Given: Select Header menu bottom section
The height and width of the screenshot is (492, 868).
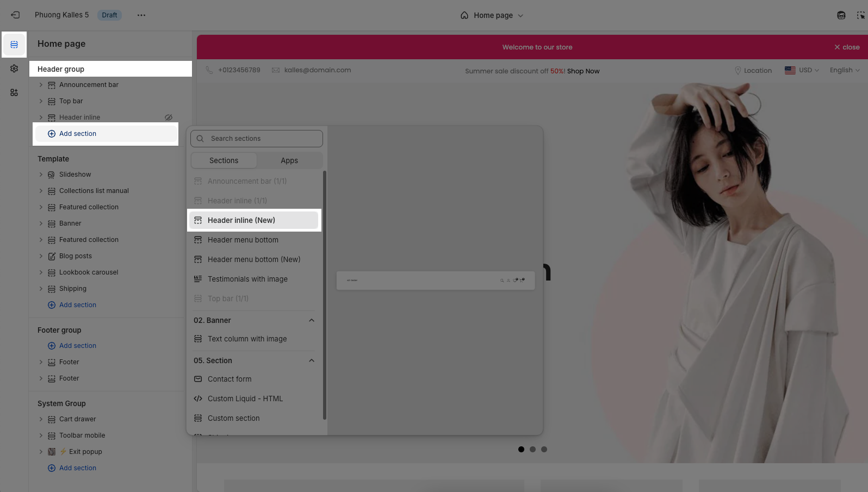Looking at the screenshot, I should pyautogui.click(x=253, y=240).
